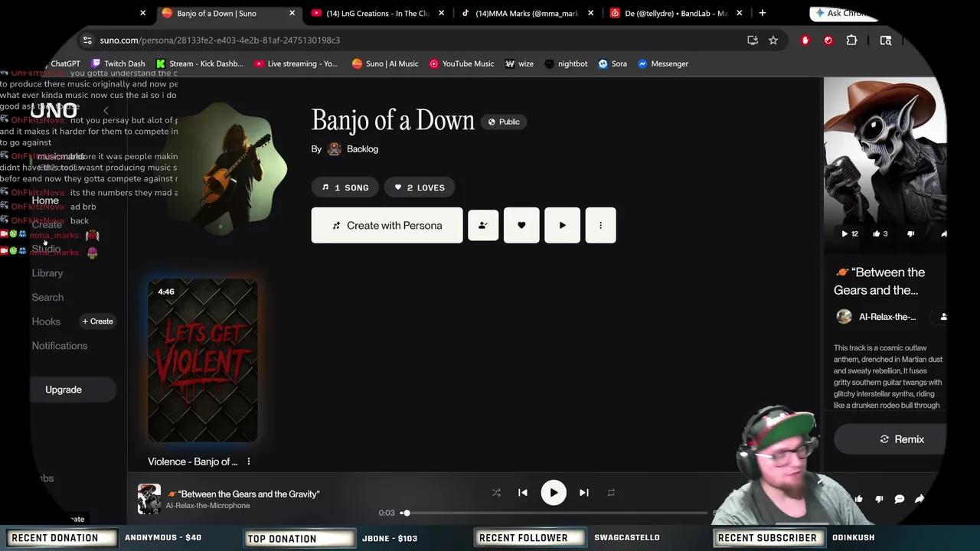The height and width of the screenshot is (551, 980).
Task: Open Sora bookmark
Action: coord(612,64)
